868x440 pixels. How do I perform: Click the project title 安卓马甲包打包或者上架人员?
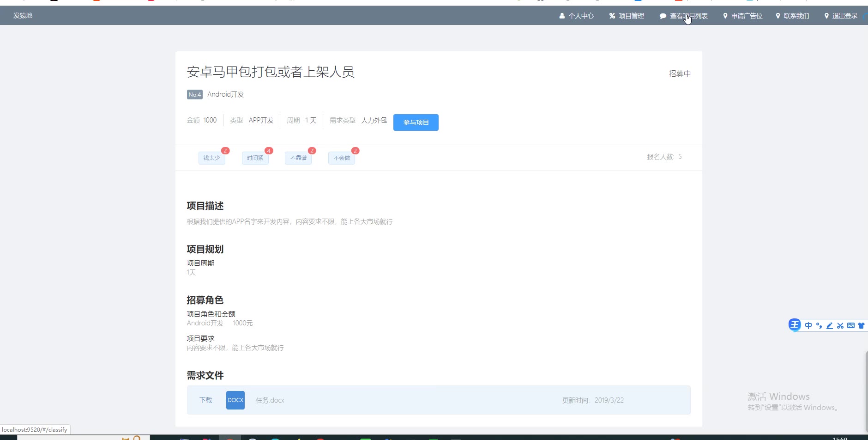(x=271, y=72)
